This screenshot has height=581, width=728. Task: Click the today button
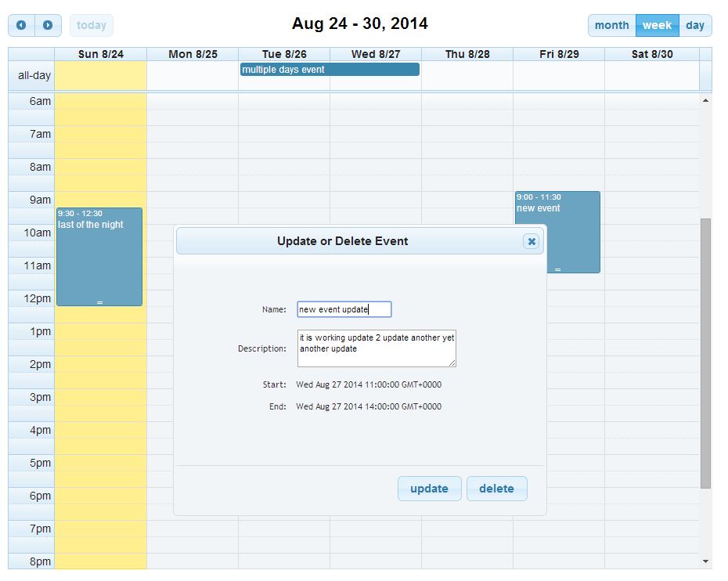pyautogui.click(x=92, y=25)
